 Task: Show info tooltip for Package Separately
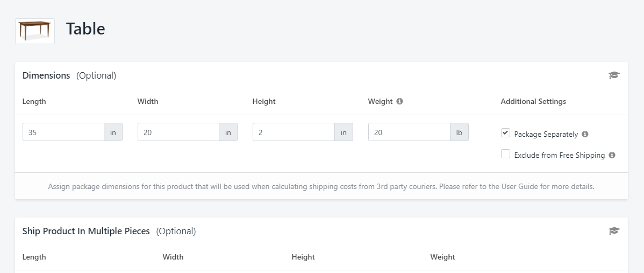click(x=585, y=134)
